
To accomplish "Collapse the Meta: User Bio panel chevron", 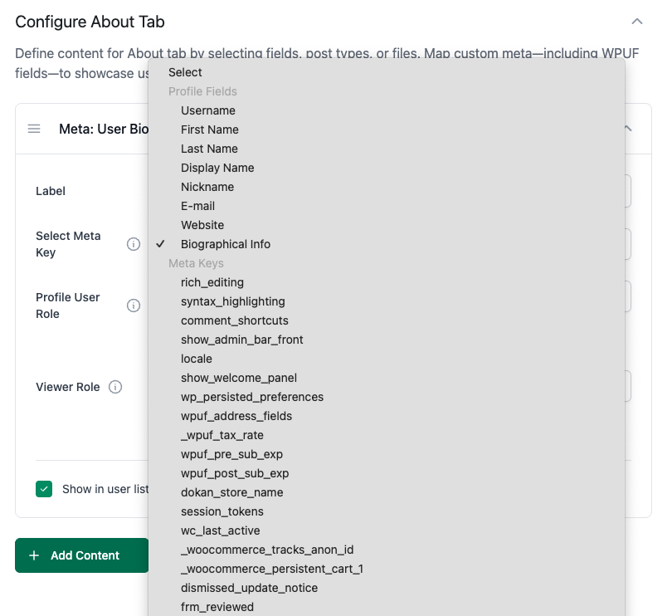I will click(x=628, y=128).
